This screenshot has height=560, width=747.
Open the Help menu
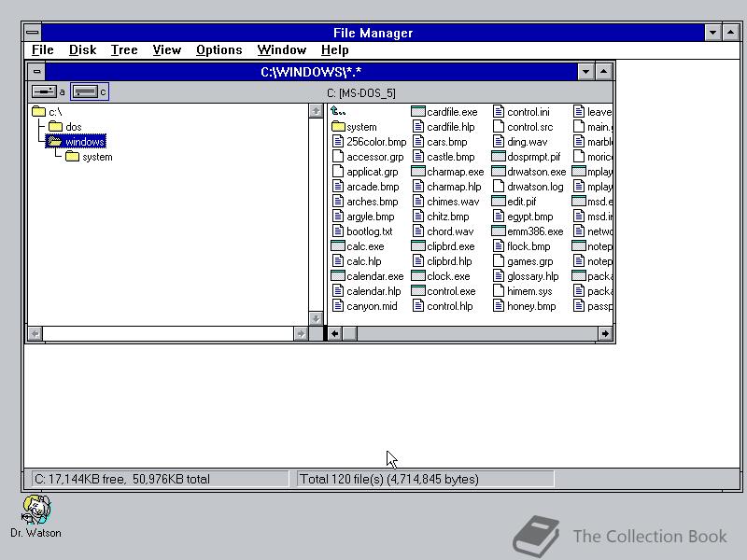[x=334, y=50]
